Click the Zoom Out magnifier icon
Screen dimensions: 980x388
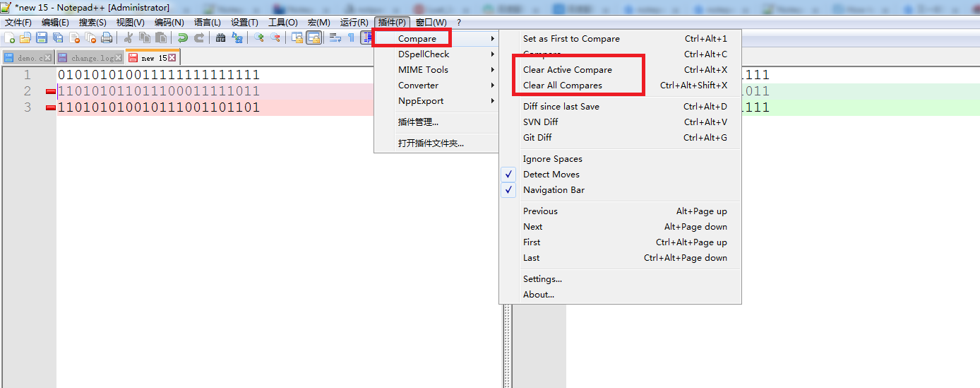275,37
